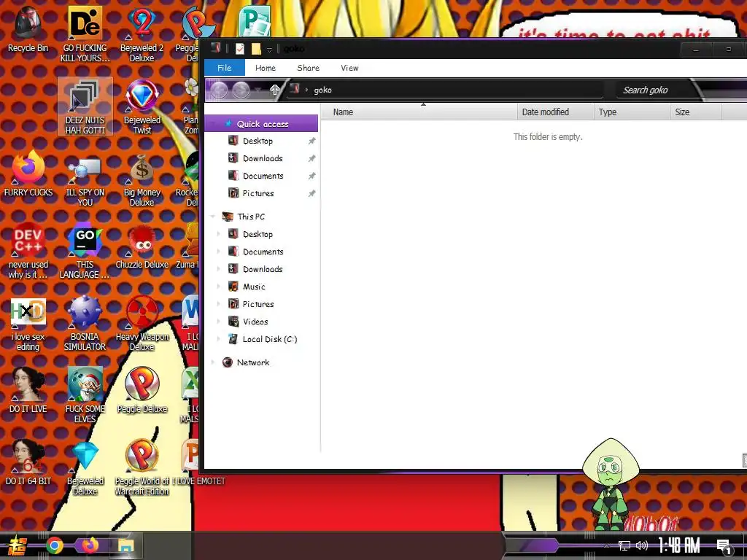
Task: Select the ILL SPY ON YOU desktop icon
Action: coord(85,181)
